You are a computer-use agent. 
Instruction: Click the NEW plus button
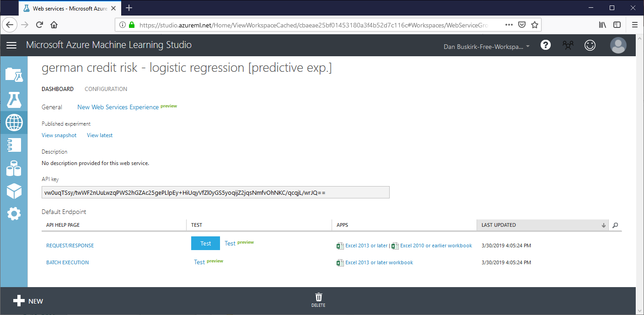(x=27, y=301)
